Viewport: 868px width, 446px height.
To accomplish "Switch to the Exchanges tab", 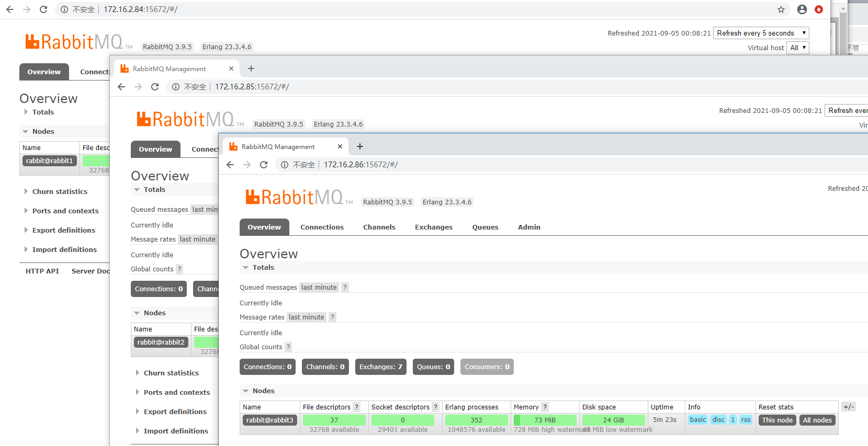I will (x=434, y=227).
